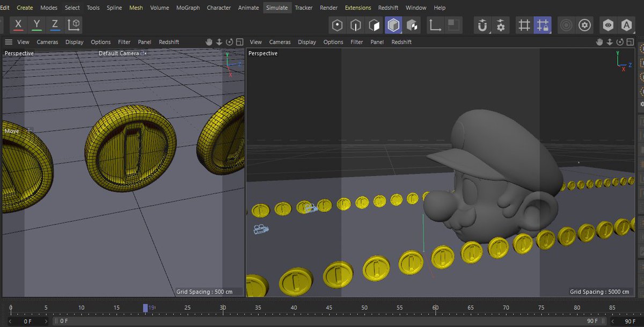This screenshot has height=327, width=644.
Task: Toggle the hexagon eye visibility filter
Action: coord(608,25)
